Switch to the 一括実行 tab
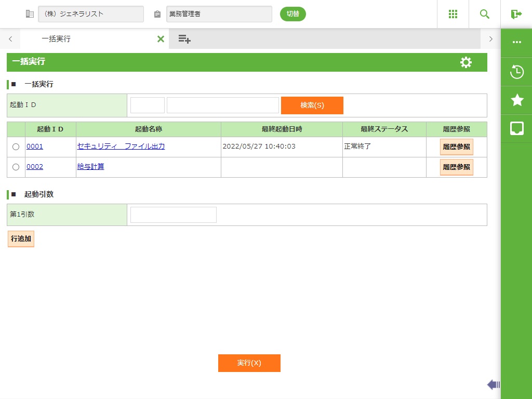Image resolution: width=532 pixels, height=399 pixels. click(x=56, y=39)
